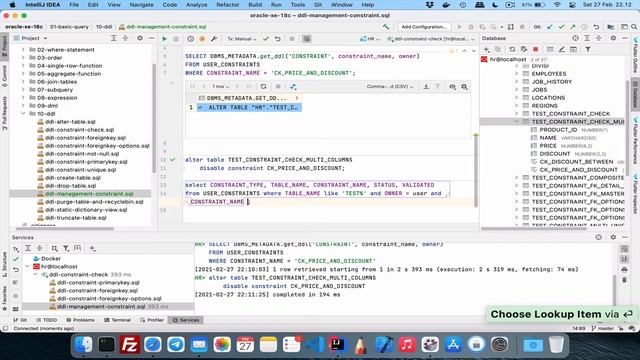Switch to the Problems tool window tab
Screen dimensions: 640x360
tap(80, 320)
